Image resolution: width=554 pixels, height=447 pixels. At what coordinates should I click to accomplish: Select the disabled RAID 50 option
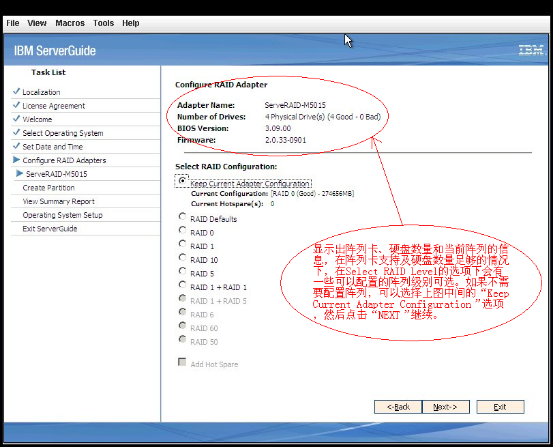tap(182, 339)
